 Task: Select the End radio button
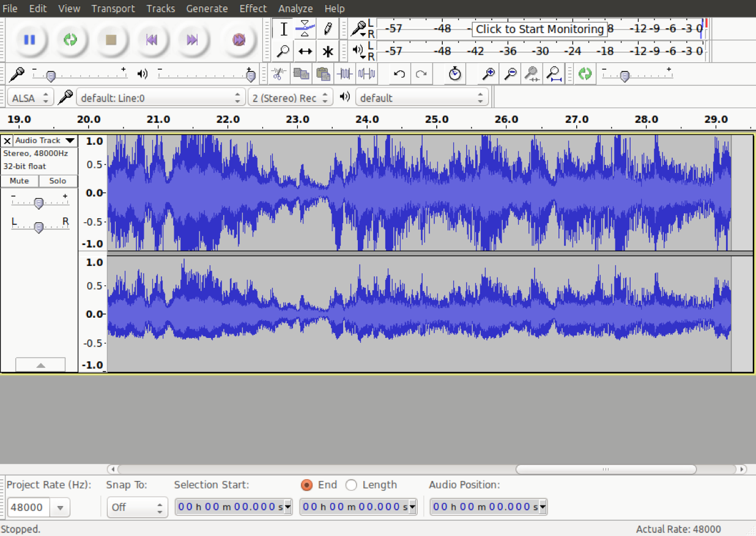click(x=307, y=485)
